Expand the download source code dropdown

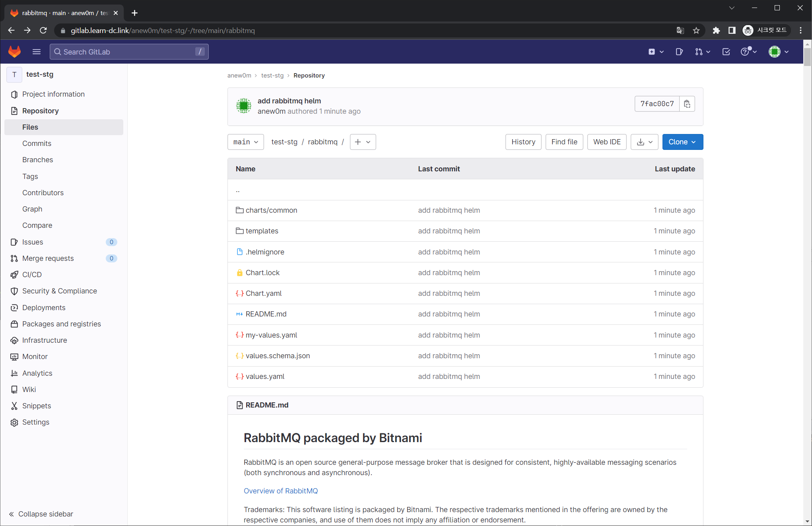click(644, 142)
